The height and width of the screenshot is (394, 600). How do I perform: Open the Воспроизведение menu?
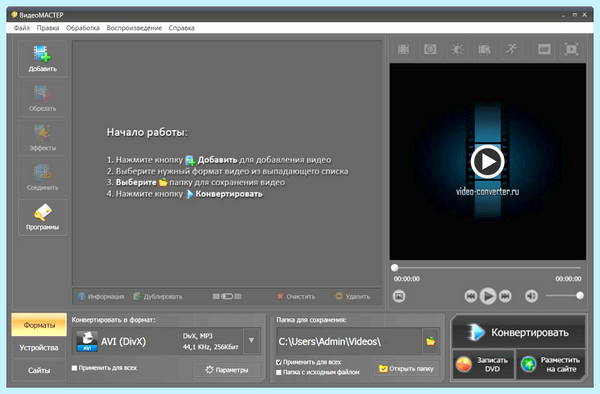134,28
